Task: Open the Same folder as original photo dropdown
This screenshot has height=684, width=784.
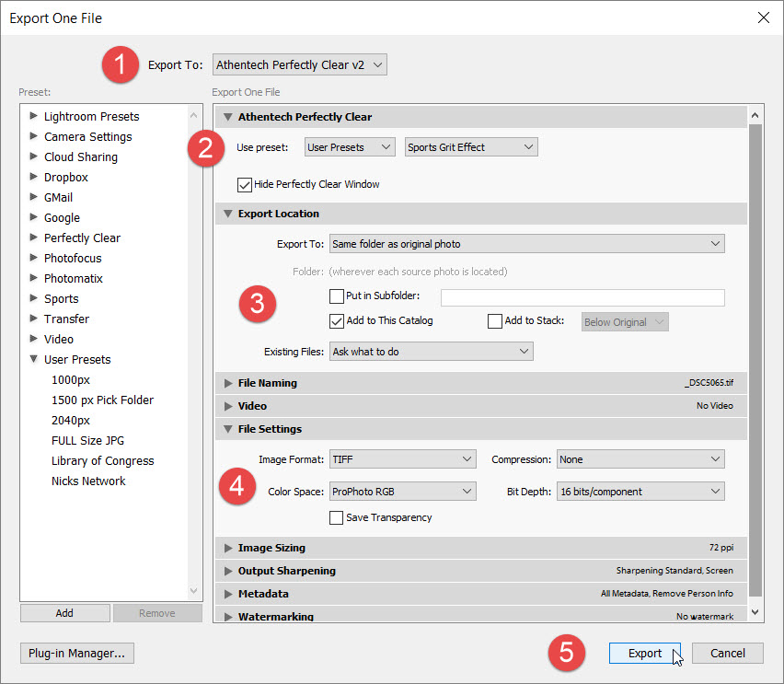Action: point(527,244)
